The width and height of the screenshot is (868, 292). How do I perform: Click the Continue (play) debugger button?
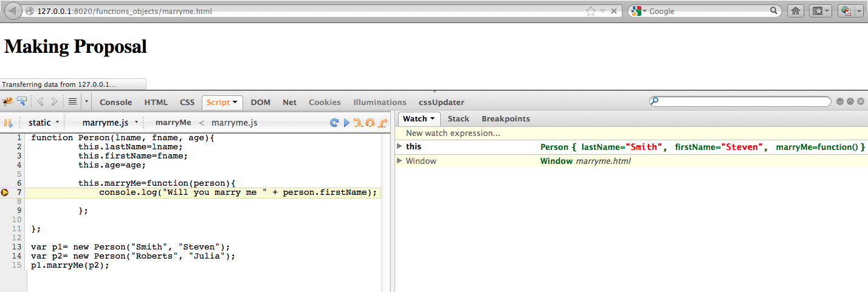(x=346, y=123)
